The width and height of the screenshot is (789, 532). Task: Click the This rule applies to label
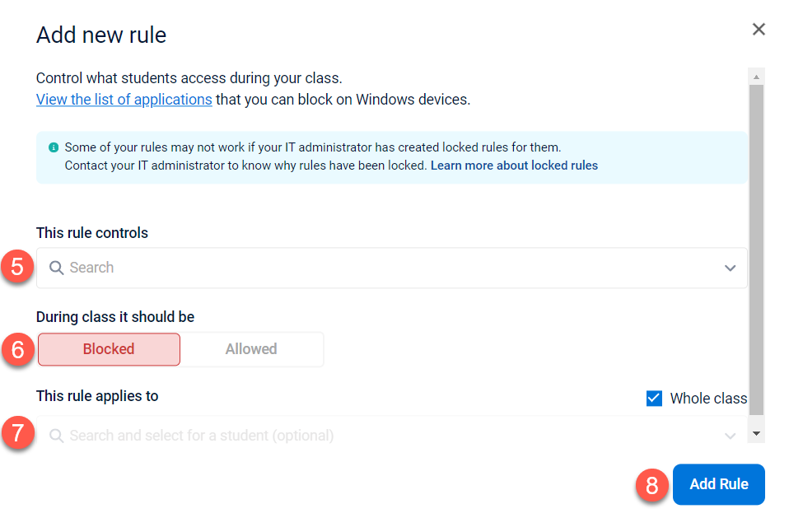click(97, 396)
